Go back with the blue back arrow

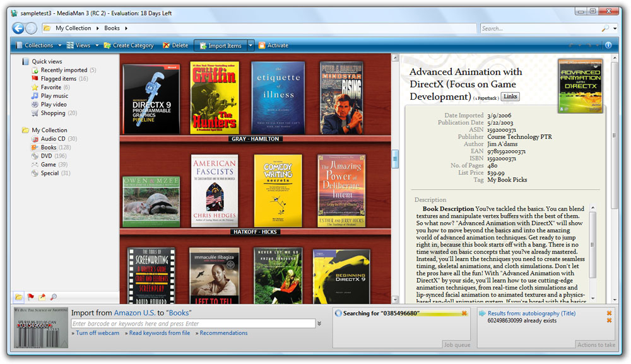18,28
